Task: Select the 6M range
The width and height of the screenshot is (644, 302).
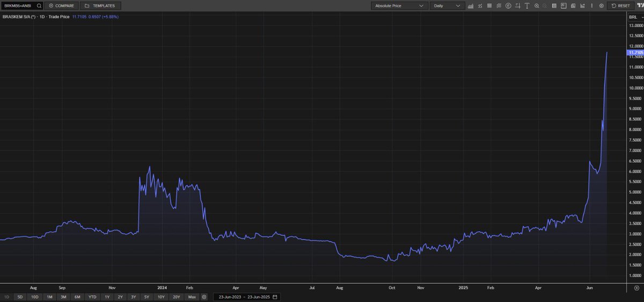Action: click(x=77, y=297)
